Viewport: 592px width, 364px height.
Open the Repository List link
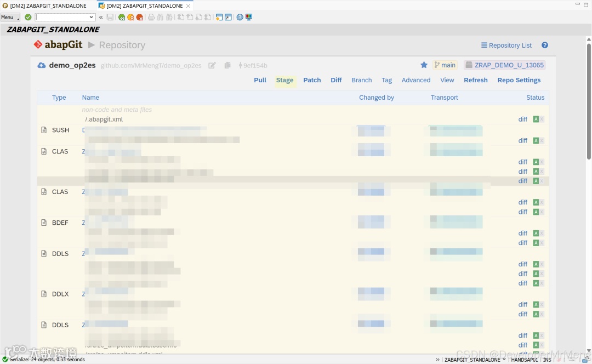click(506, 46)
